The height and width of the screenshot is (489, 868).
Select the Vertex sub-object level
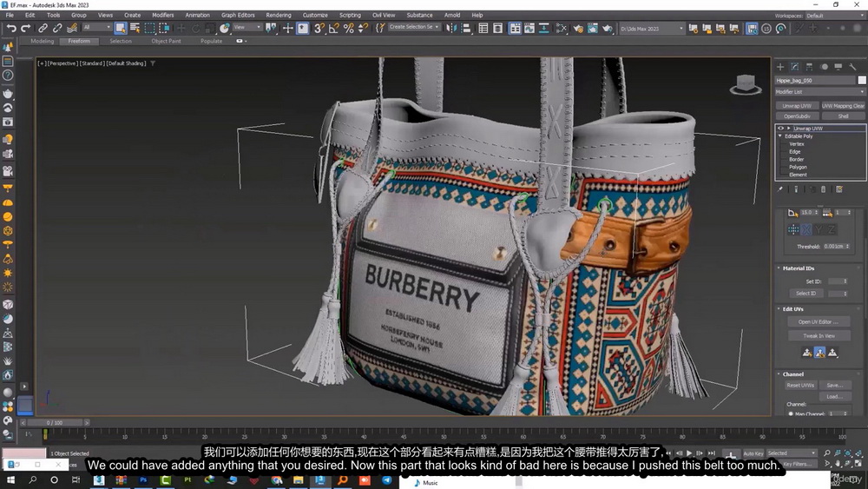point(797,144)
